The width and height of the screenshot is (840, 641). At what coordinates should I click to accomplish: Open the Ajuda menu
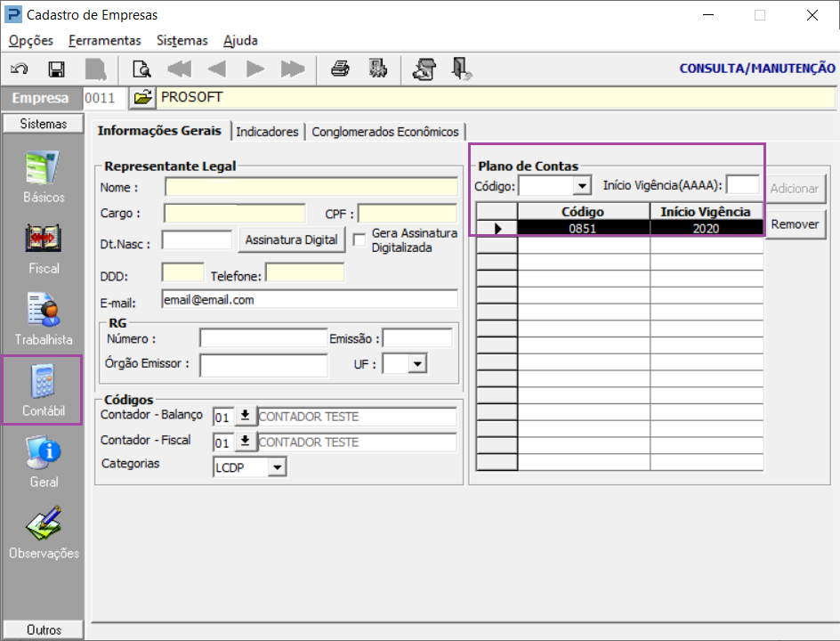(x=240, y=41)
